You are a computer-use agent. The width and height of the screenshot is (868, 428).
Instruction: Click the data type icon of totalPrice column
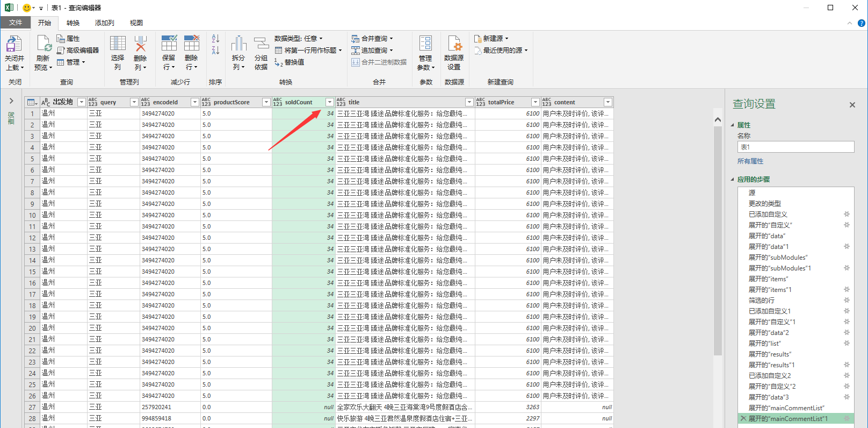tap(481, 102)
